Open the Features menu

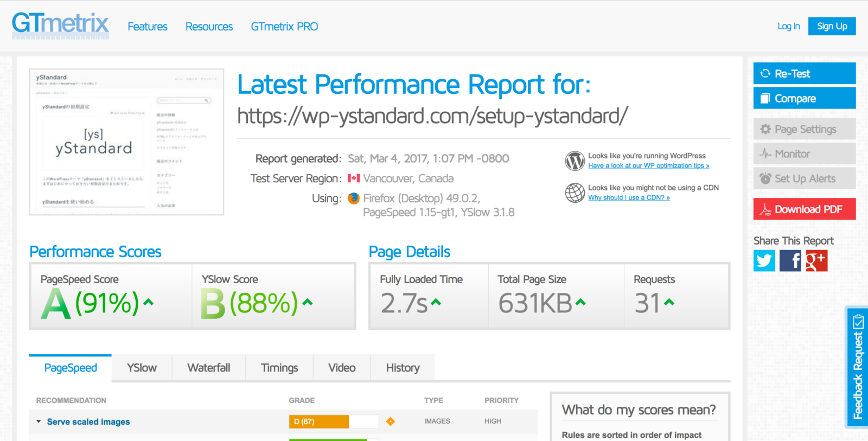coord(148,27)
